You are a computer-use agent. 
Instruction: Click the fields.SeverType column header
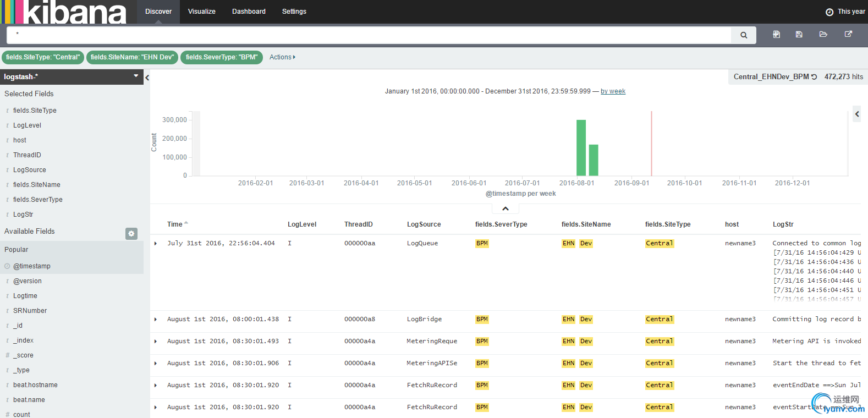(x=501, y=224)
